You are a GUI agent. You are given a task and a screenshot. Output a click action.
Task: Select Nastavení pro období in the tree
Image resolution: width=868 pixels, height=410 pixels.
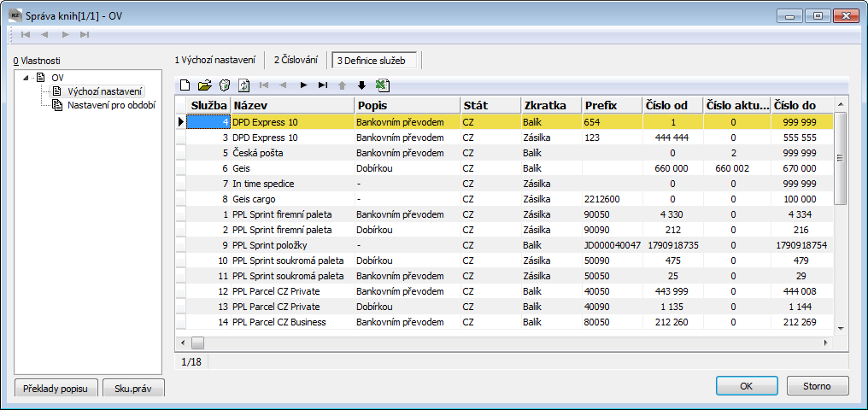point(111,104)
